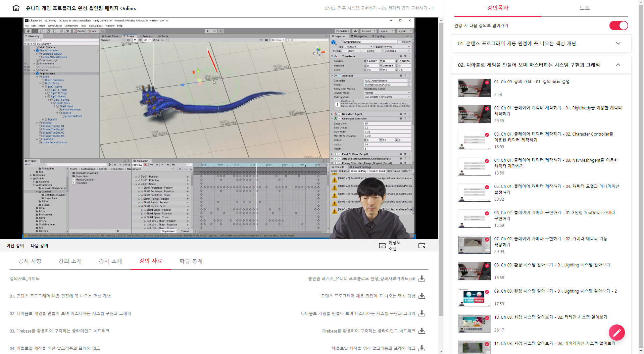This screenshot has height=354, width=644.
Task: Toggle the Nav Mesh Agent component checkbox
Action: pyautogui.click(x=339, y=114)
